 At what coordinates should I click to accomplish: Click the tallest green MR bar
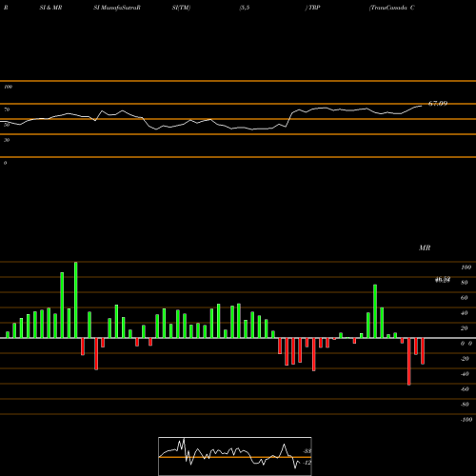click(x=76, y=300)
